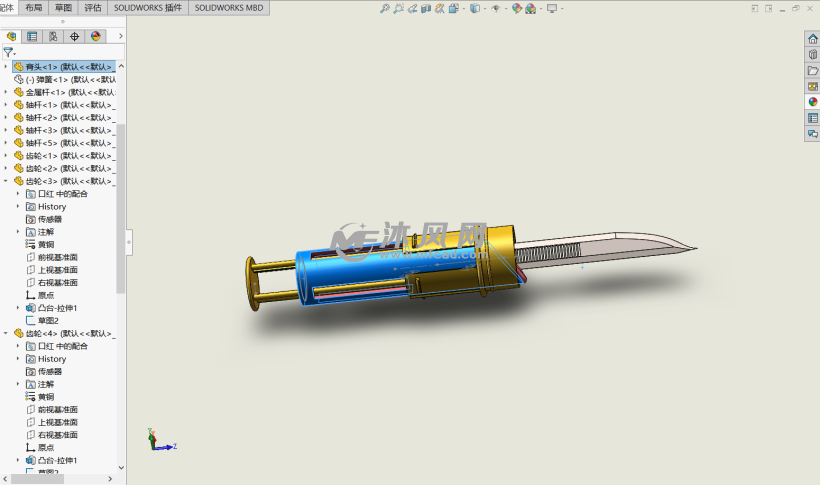Collapse the 齿轮<3> tree node
820x485 pixels.
pyautogui.click(x=6, y=181)
